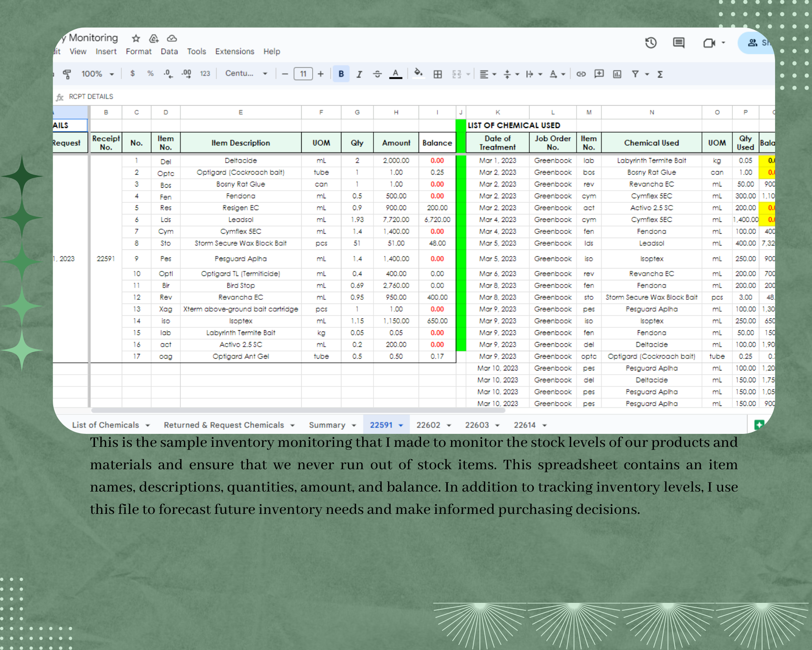Image resolution: width=812 pixels, height=650 pixels.
Task: Open the zoom 100% dropdown
Action: pyautogui.click(x=97, y=74)
